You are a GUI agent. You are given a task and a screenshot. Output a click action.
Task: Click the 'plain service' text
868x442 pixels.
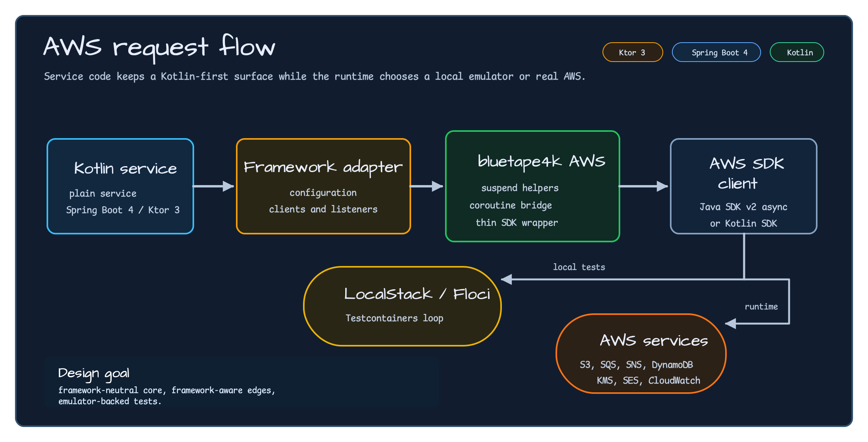[103, 193]
